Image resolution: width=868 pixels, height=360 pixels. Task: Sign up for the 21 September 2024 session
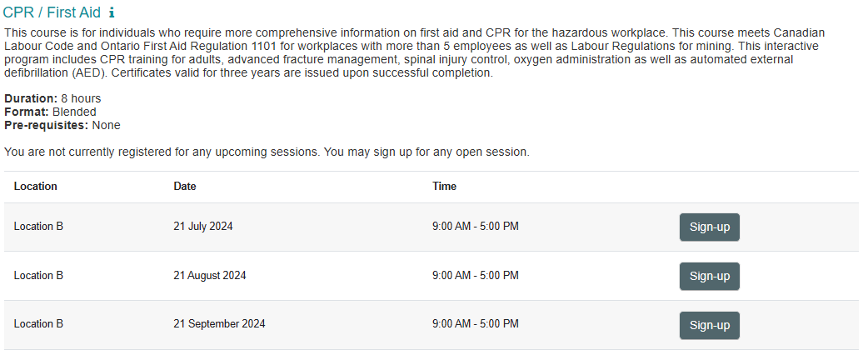click(709, 326)
